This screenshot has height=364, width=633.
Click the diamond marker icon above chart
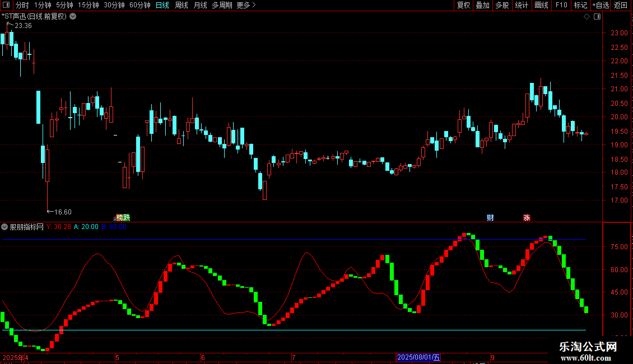coord(587,17)
